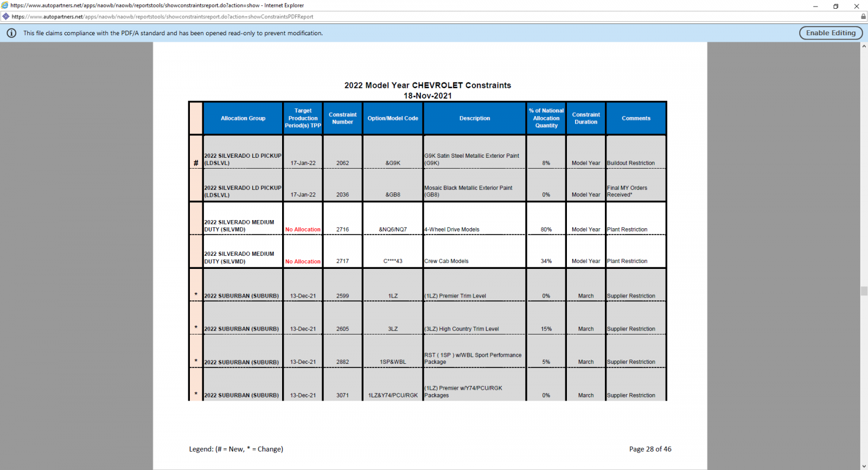
Task: Click the 18-Nov-2021 report date
Action: point(427,96)
